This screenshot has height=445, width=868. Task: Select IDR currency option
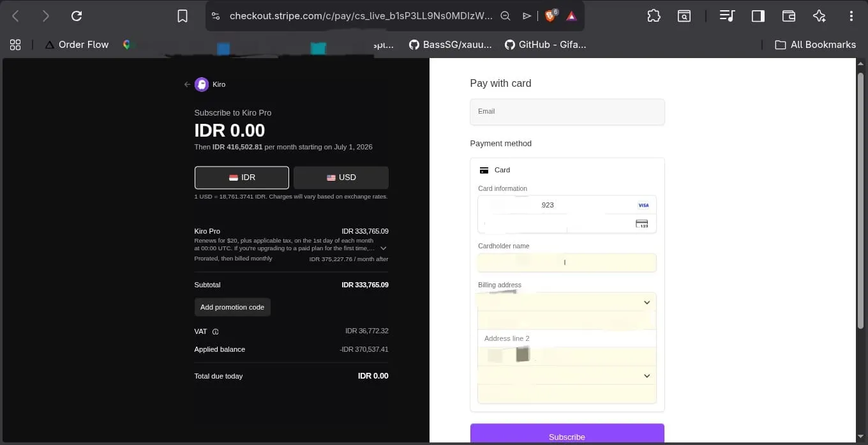(x=242, y=177)
